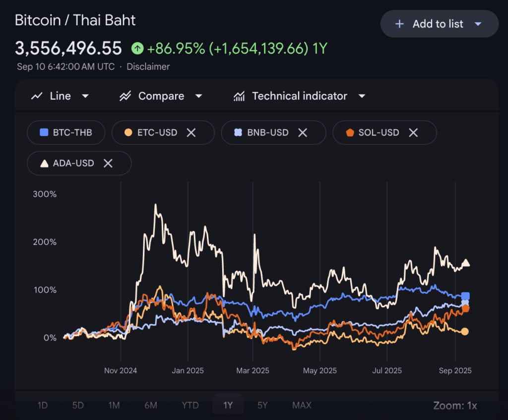
Task: Click the green up-arrow change icon
Action: click(x=137, y=49)
